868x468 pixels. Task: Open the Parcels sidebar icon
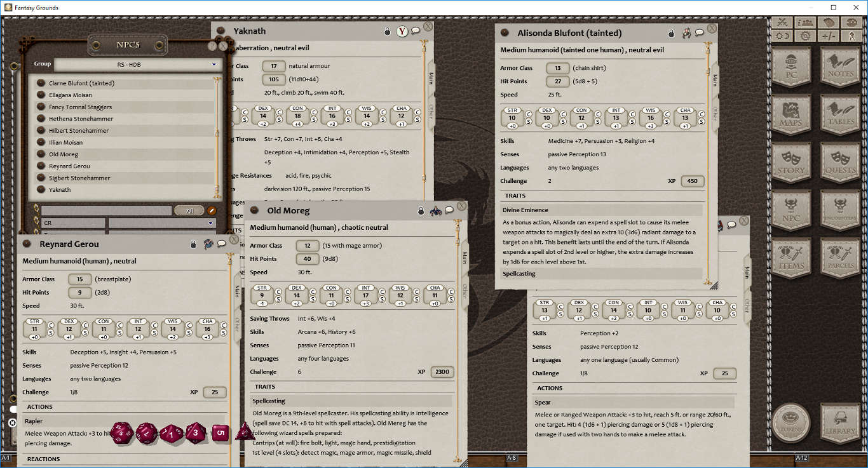click(x=840, y=257)
